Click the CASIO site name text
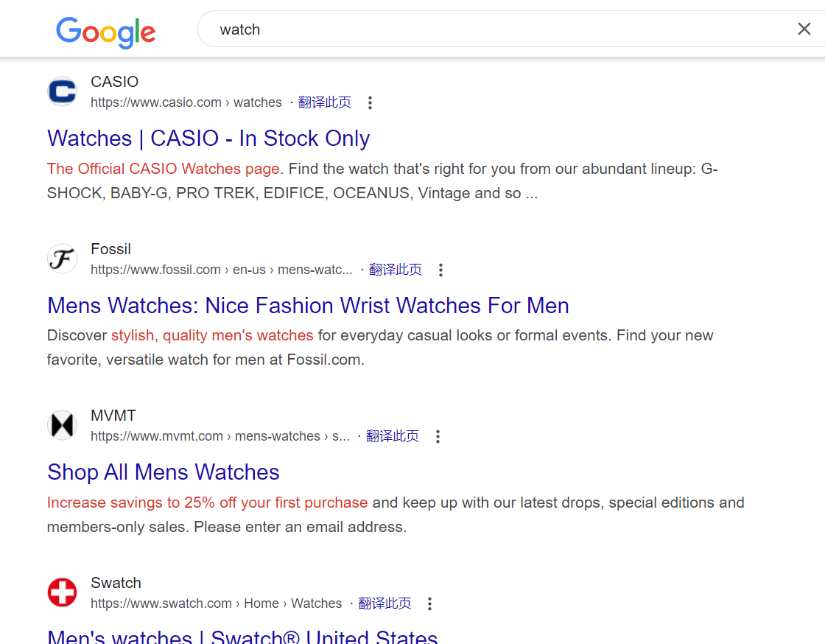Screen dimensions: 825x644 click(x=114, y=82)
